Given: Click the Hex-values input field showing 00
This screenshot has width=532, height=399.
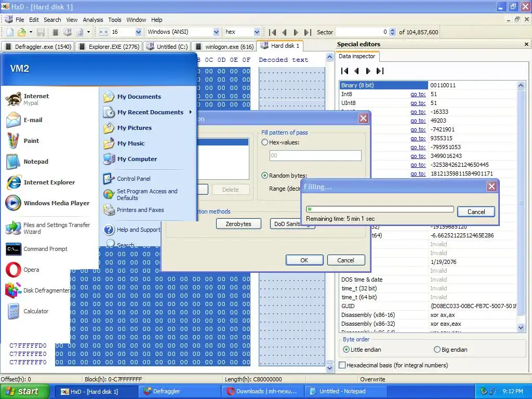Looking at the screenshot, I should pyautogui.click(x=315, y=155).
